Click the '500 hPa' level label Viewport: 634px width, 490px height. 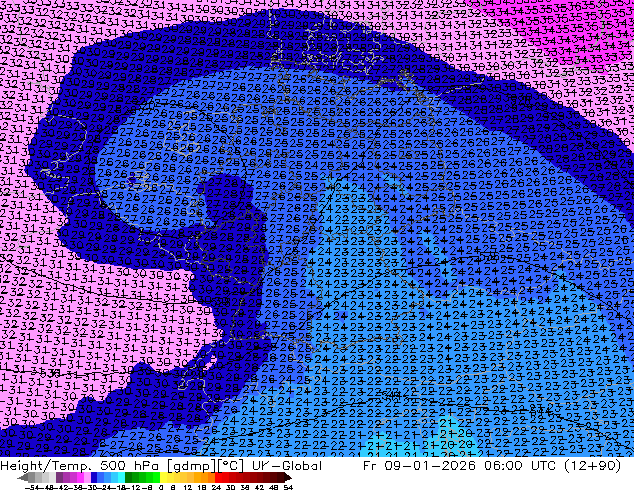129,466
